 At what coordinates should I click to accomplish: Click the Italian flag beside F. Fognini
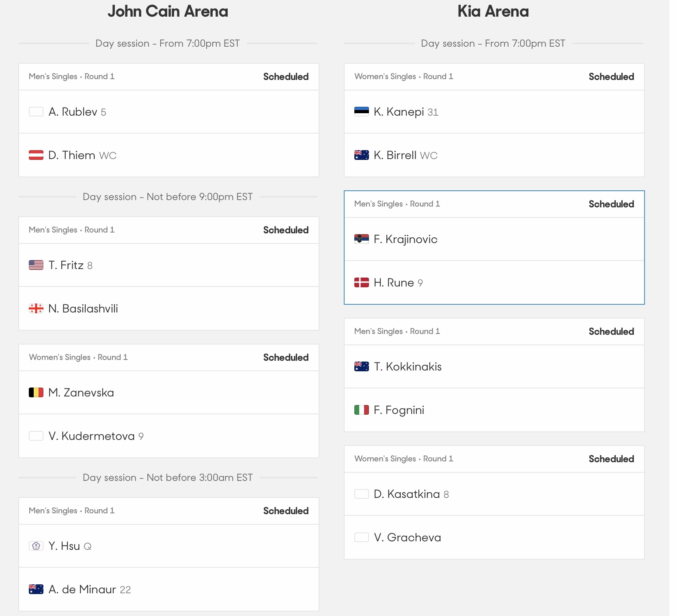(x=362, y=410)
